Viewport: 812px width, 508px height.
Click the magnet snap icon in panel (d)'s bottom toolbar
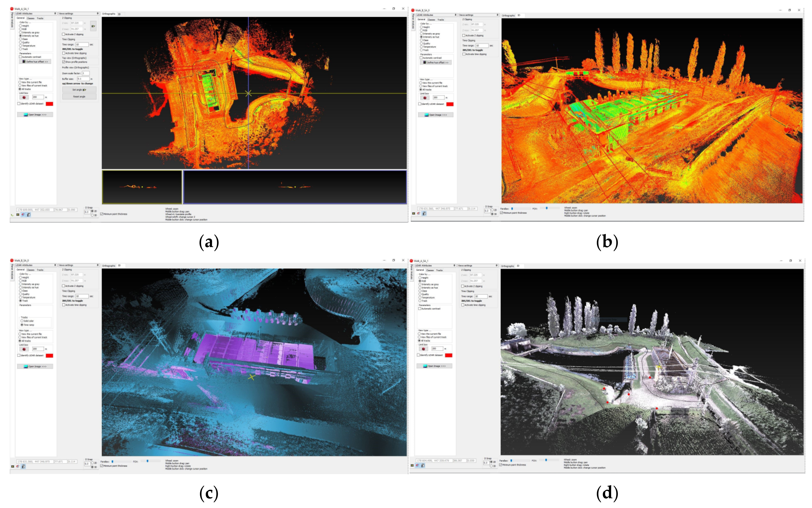coord(417,465)
